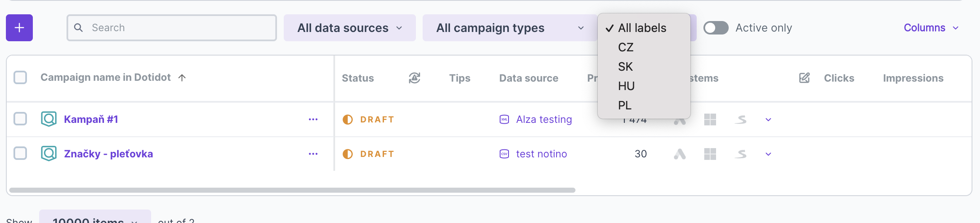Expand the Columns dropdown

point(931,28)
